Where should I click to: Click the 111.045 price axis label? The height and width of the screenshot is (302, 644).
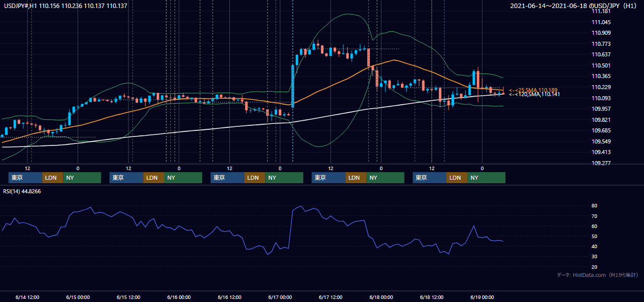coord(602,23)
